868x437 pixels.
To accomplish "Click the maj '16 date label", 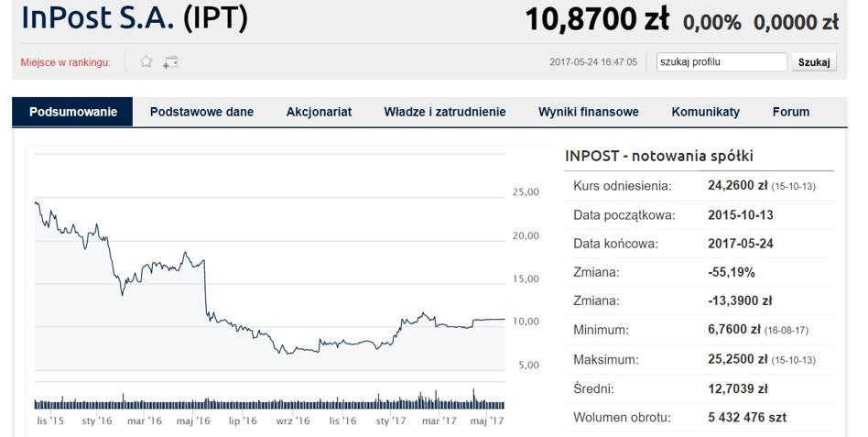I will click(193, 421).
